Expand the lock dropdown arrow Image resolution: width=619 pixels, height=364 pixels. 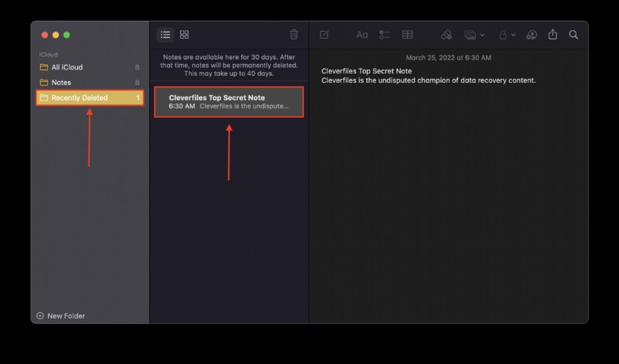click(x=513, y=35)
